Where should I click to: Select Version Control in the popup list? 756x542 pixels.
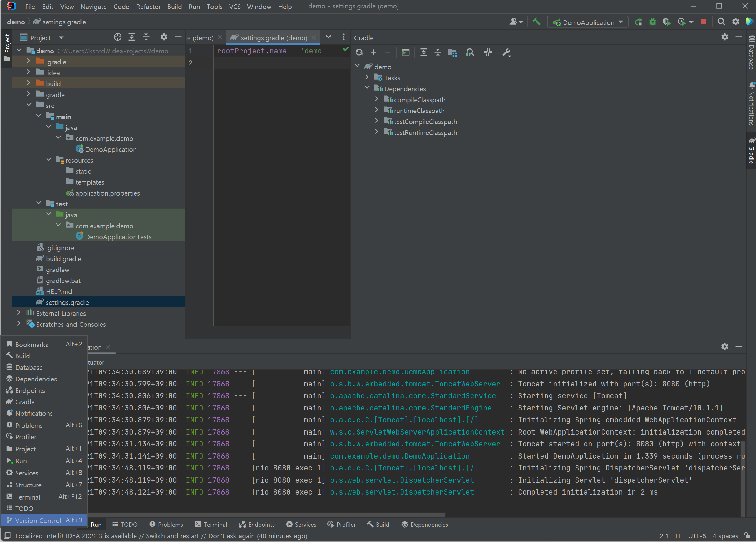click(44, 520)
